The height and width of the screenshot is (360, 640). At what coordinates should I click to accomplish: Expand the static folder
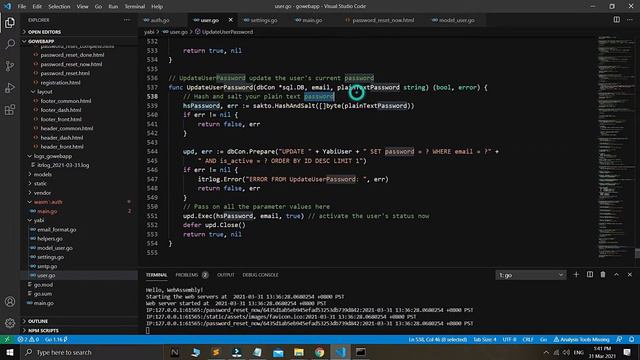(x=40, y=184)
